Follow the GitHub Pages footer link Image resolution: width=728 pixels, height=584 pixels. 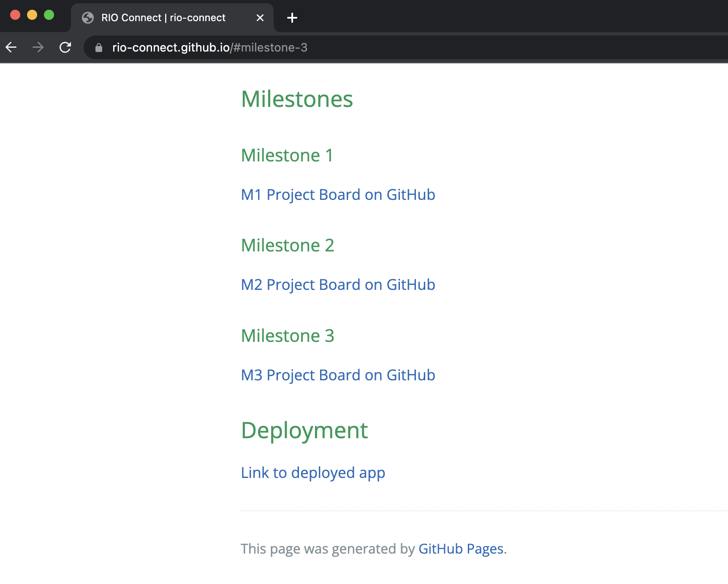pos(461,549)
